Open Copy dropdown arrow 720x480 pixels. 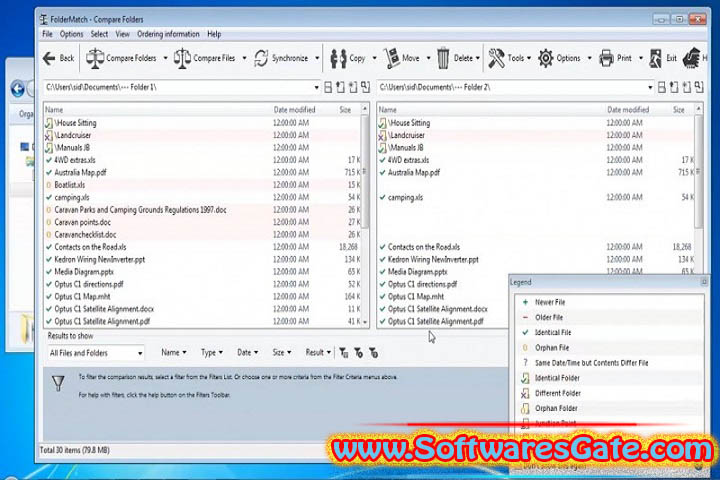[374, 58]
